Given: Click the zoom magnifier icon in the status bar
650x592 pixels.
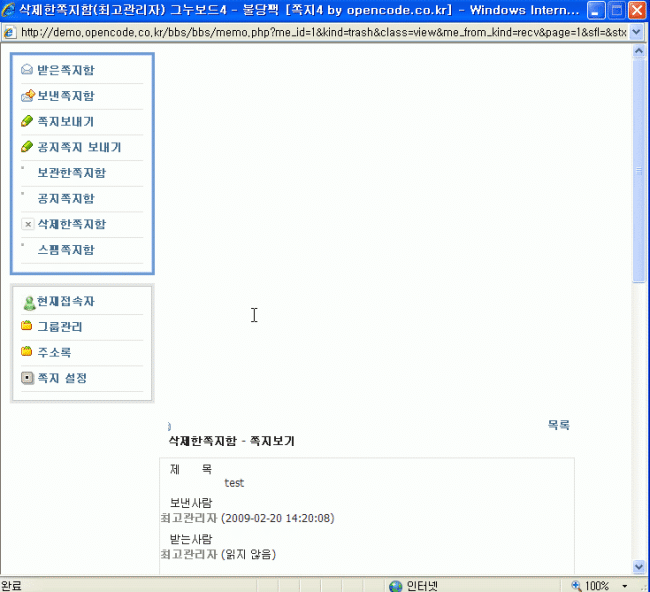Looking at the screenshot, I should pos(576,586).
